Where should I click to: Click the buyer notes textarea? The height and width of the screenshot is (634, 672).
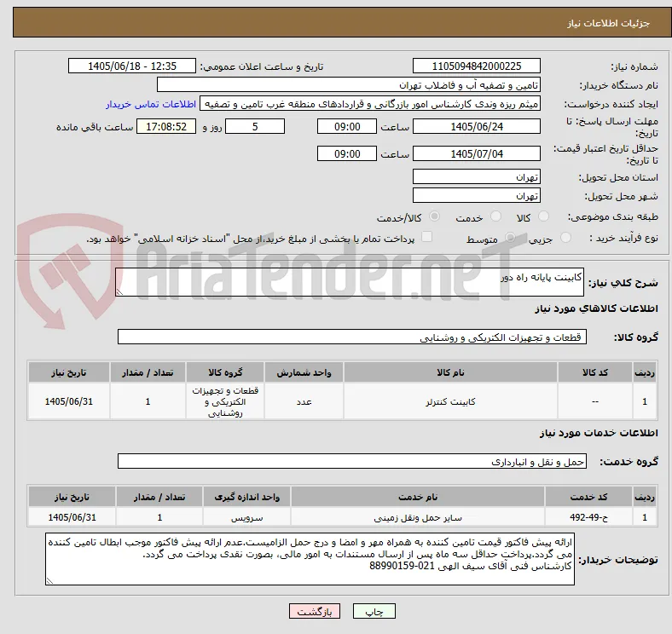(310, 559)
